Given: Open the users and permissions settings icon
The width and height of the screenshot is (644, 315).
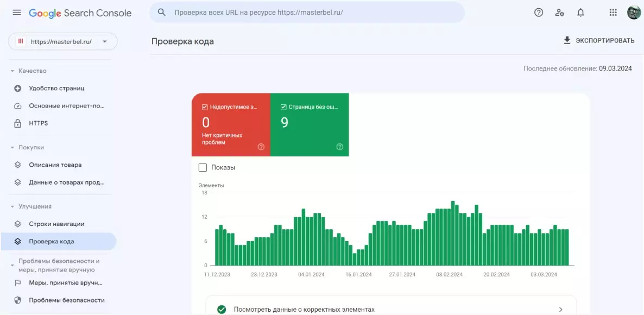Looking at the screenshot, I should 559,12.
